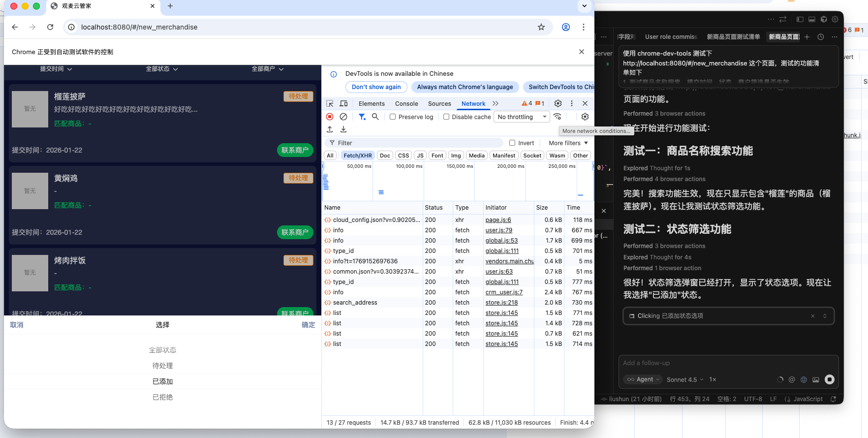
Task: Toggle the device toolbar icon
Action: (343, 103)
